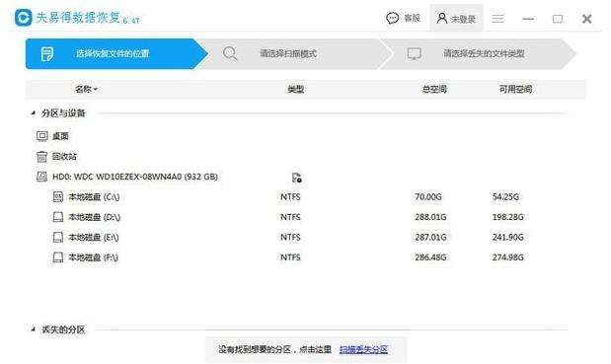This screenshot has height=364, width=611.
Task: Click the 288.01G total space value
Action: 430,217
